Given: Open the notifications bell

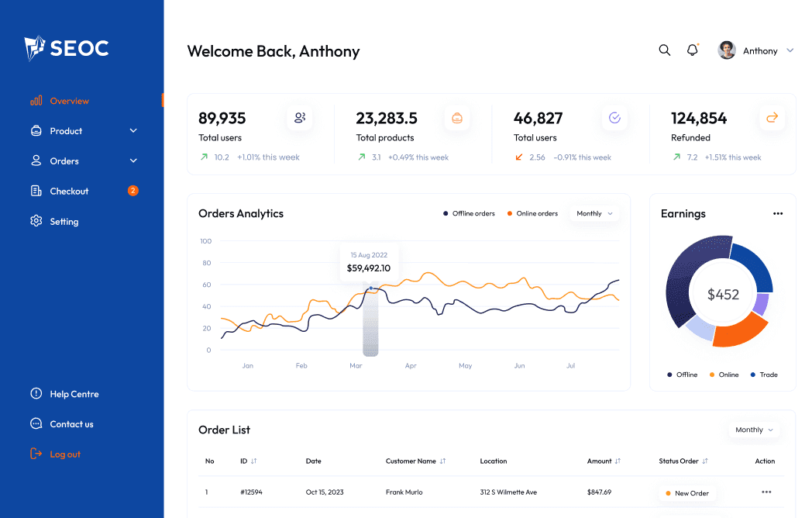Looking at the screenshot, I should click(692, 50).
